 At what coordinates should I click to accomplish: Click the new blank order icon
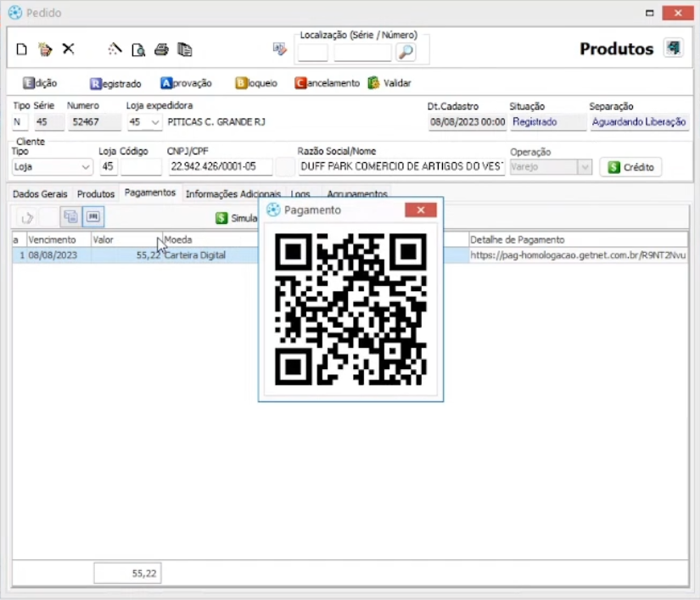coord(21,49)
